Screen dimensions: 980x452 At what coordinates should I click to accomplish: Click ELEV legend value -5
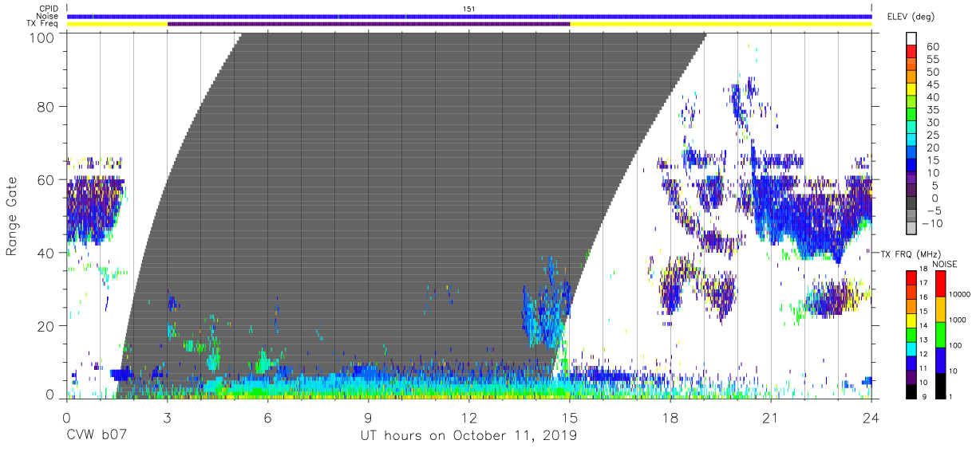click(x=933, y=212)
